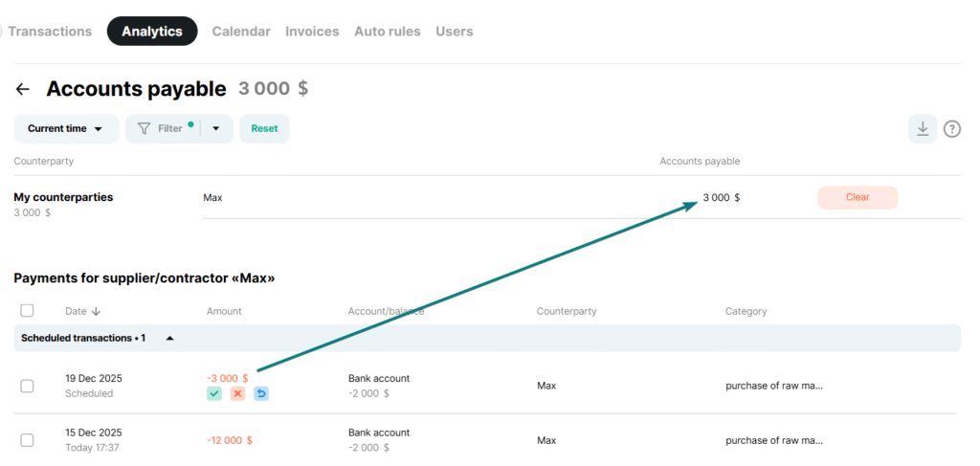Check the 19 Dec 2025 transaction checkbox
The width and height of the screenshot is (980, 466).
pos(27,386)
